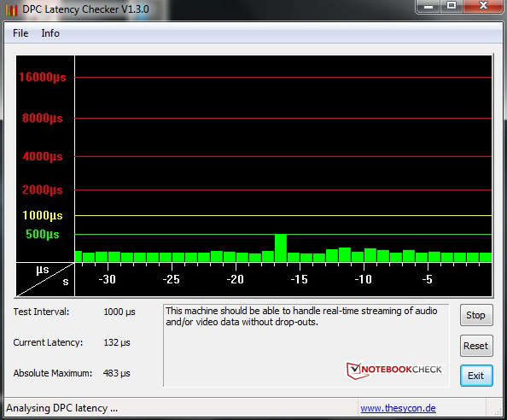This screenshot has width=507, height=420.
Task: Minimize the DPC Latency Checker window
Action: [428, 6]
